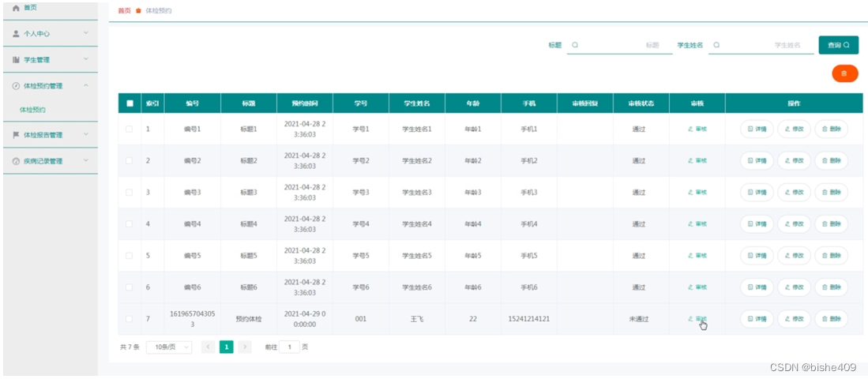This screenshot has width=868, height=379.
Task: Click 审核 for row 学生姓名2
Action: [697, 160]
